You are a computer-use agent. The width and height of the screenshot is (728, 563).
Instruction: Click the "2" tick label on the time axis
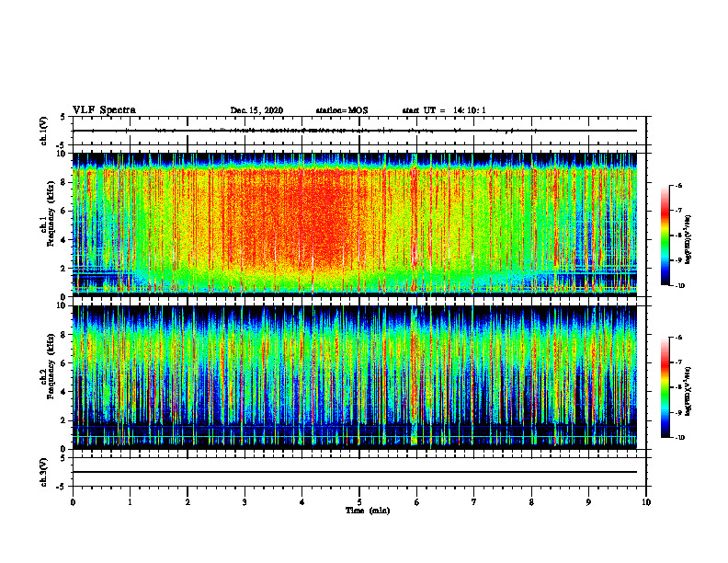[x=188, y=502]
